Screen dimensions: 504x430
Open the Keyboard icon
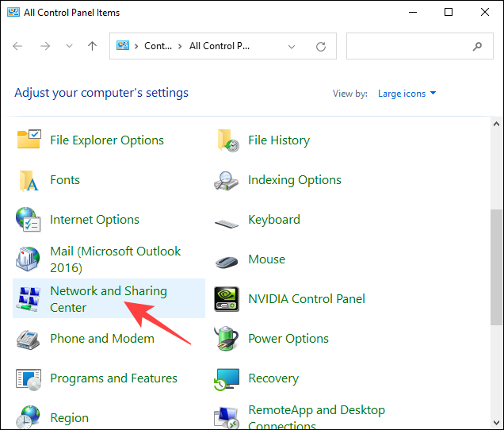227,221
